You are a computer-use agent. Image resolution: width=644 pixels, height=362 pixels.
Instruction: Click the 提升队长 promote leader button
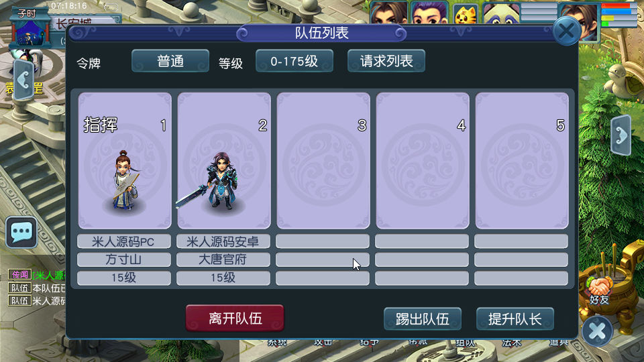(515, 319)
